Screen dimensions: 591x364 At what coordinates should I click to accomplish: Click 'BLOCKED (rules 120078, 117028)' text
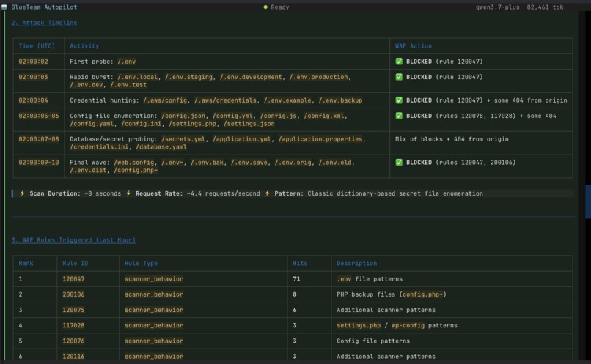click(x=460, y=116)
